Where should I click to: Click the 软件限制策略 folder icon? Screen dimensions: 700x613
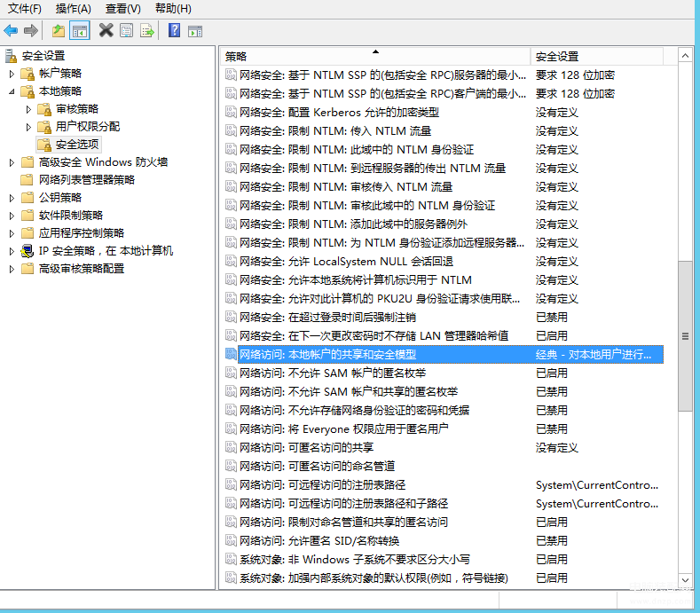coord(28,216)
